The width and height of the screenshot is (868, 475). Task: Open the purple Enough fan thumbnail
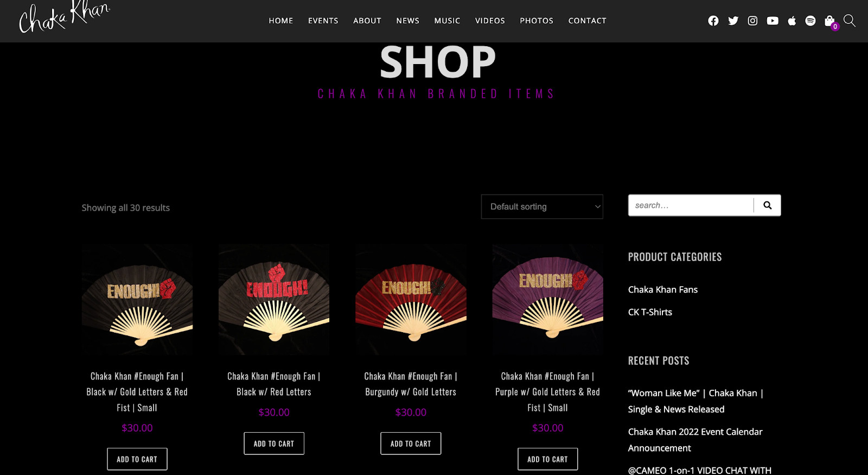[547, 300]
